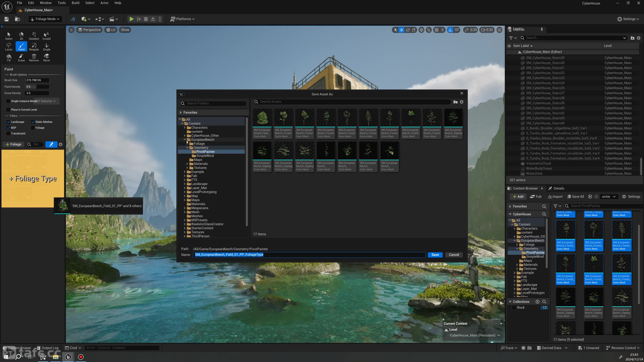Screen dimensions: 644x362
Task: Open the Settings dropdown in toolbar
Action: (x=628, y=19)
